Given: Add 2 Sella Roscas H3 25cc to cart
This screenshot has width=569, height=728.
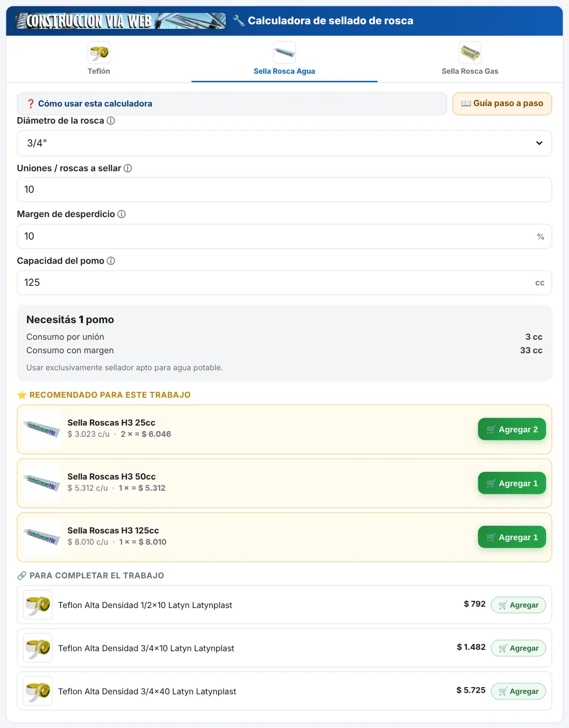Looking at the screenshot, I should tap(512, 429).
